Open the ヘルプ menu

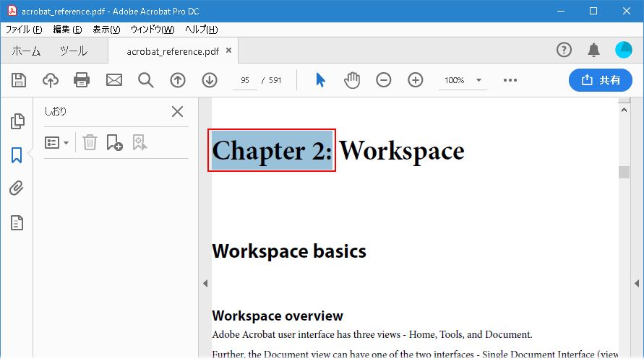click(201, 30)
